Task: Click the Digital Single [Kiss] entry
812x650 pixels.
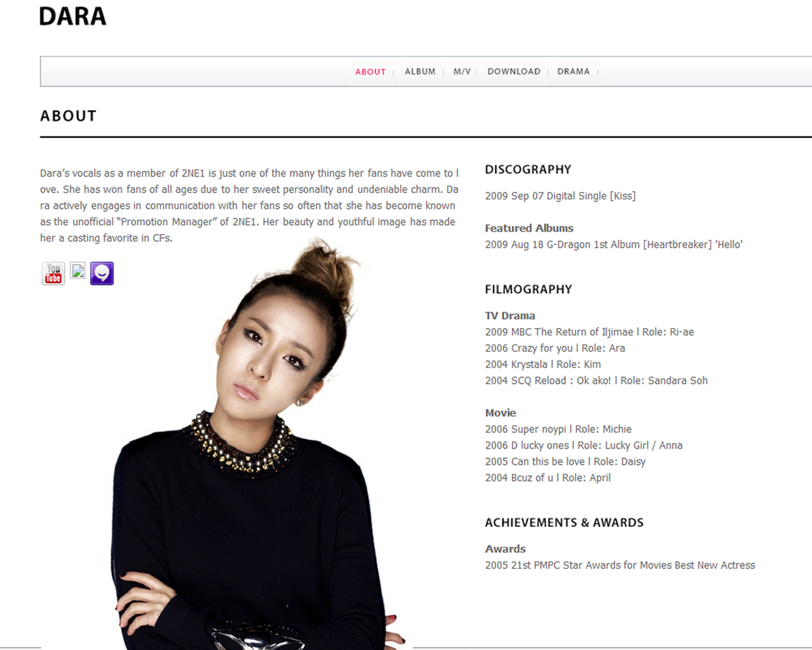Action: click(560, 196)
